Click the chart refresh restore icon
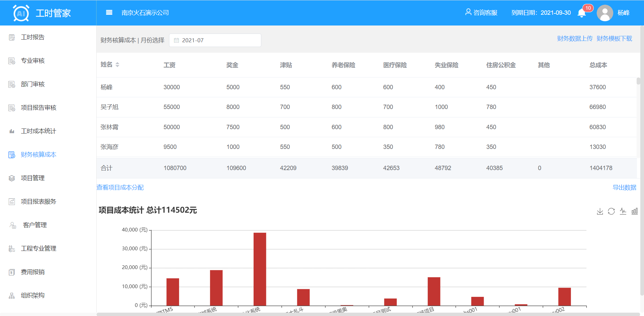This screenshot has width=644, height=316. point(611,211)
